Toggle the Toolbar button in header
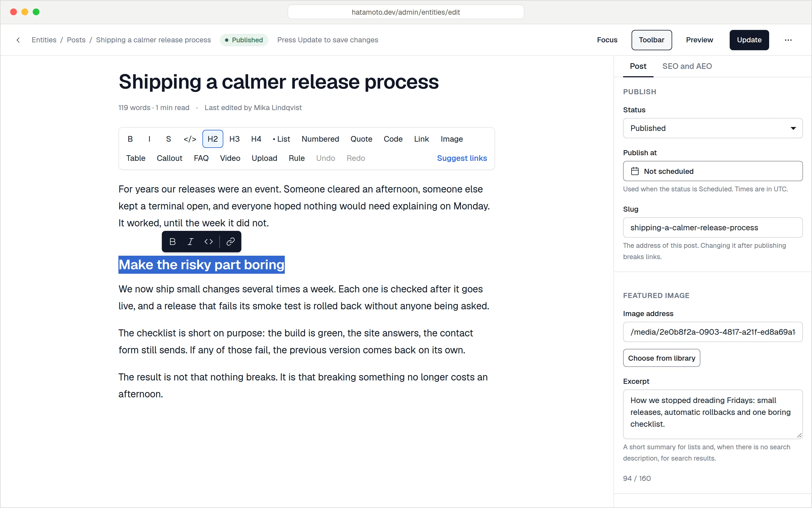The width and height of the screenshot is (812, 508). [651, 40]
